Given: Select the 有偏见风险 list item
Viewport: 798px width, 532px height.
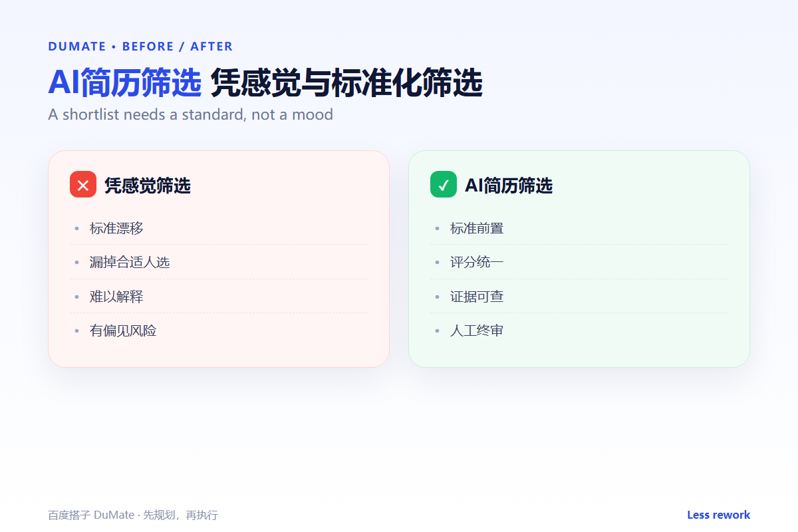Looking at the screenshot, I should click(219, 331).
